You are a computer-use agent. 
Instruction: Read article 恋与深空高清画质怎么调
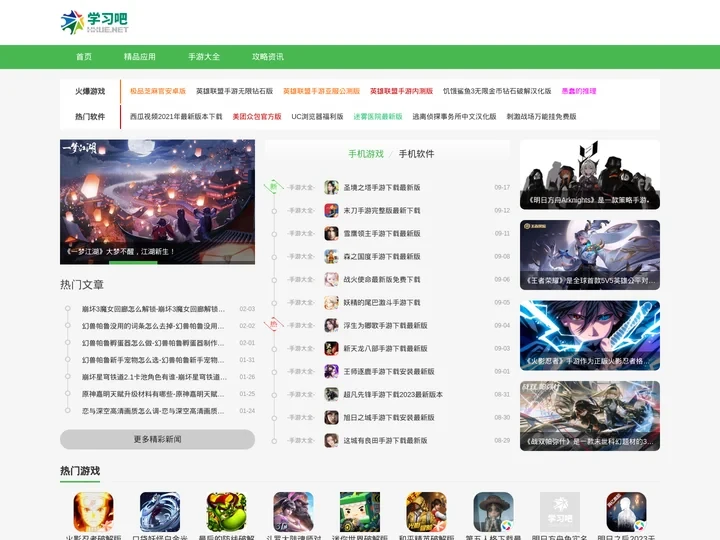[153, 411]
